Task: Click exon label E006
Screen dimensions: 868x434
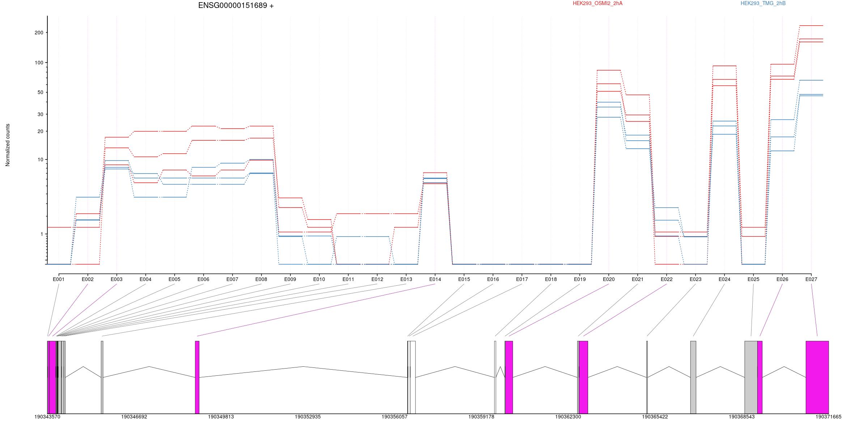Action: click(203, 279)
